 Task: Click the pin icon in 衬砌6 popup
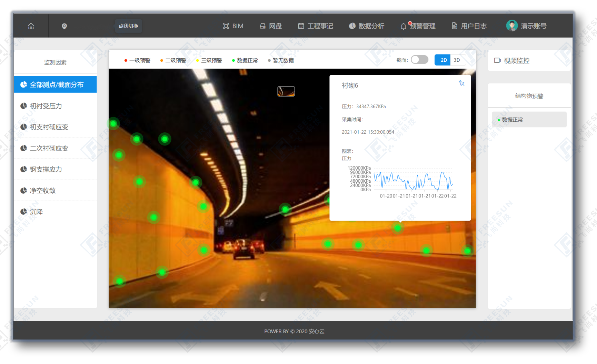click(x=461, y=83)
